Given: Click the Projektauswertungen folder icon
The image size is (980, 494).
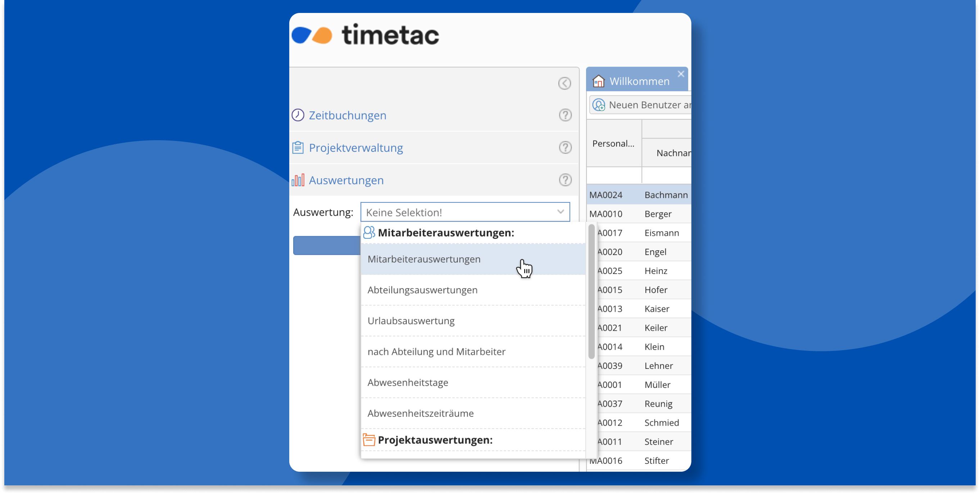Looking at the screenshot, I should [368, 439].
